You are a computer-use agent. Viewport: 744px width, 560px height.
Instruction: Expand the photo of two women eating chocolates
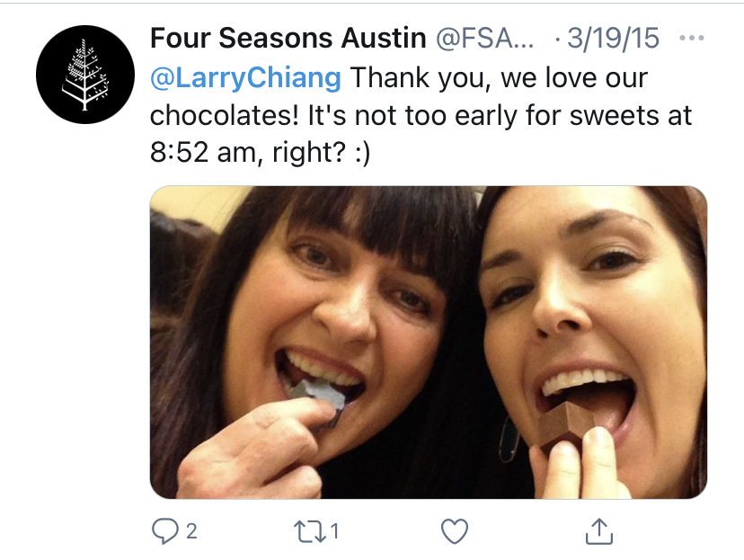pyautogui.click(x=428, y=342)
